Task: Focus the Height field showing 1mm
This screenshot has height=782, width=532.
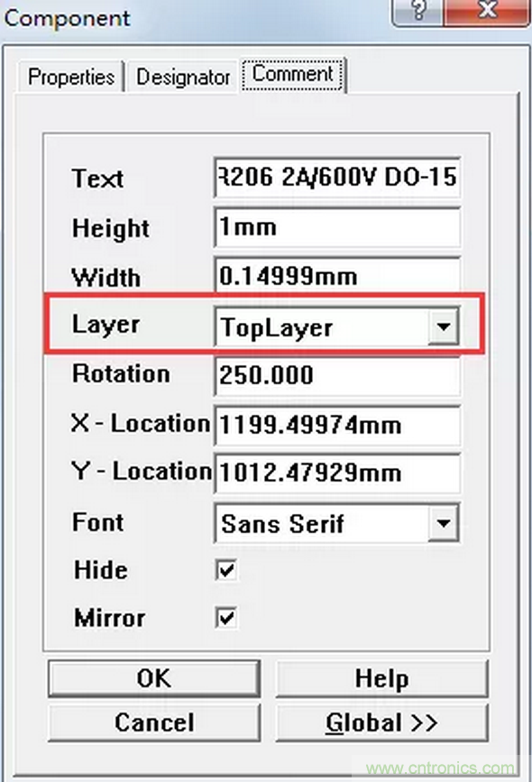Action: 337,227
